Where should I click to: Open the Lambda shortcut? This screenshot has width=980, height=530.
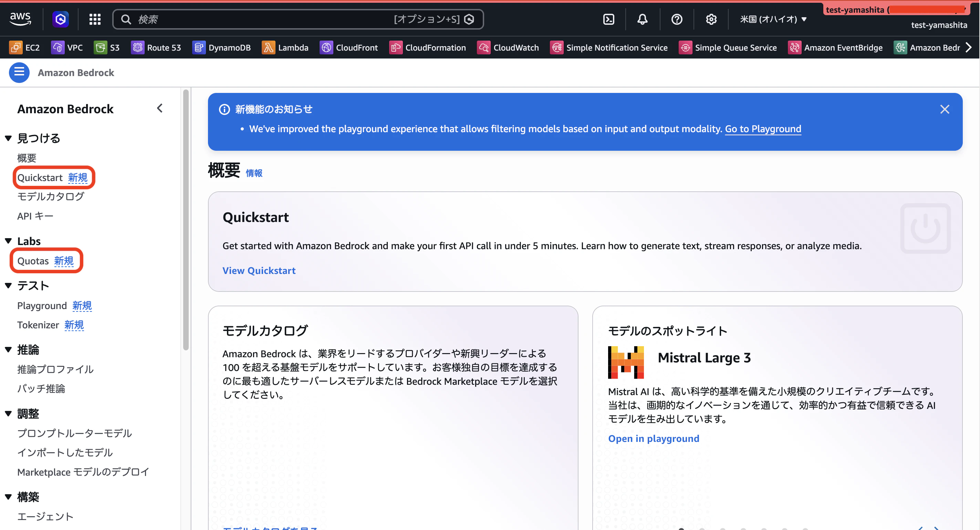click(x=285, y=47)
